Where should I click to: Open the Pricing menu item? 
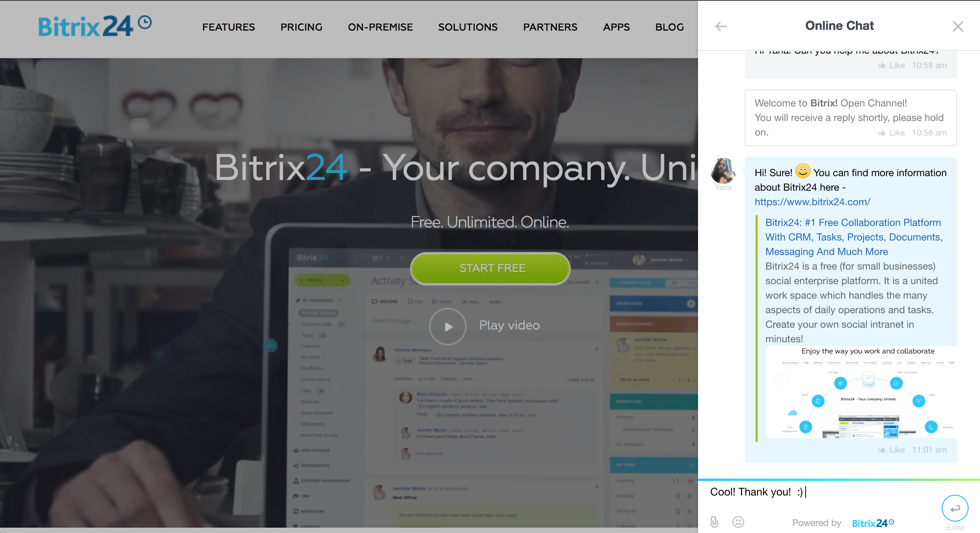click(x=301, y=27)
